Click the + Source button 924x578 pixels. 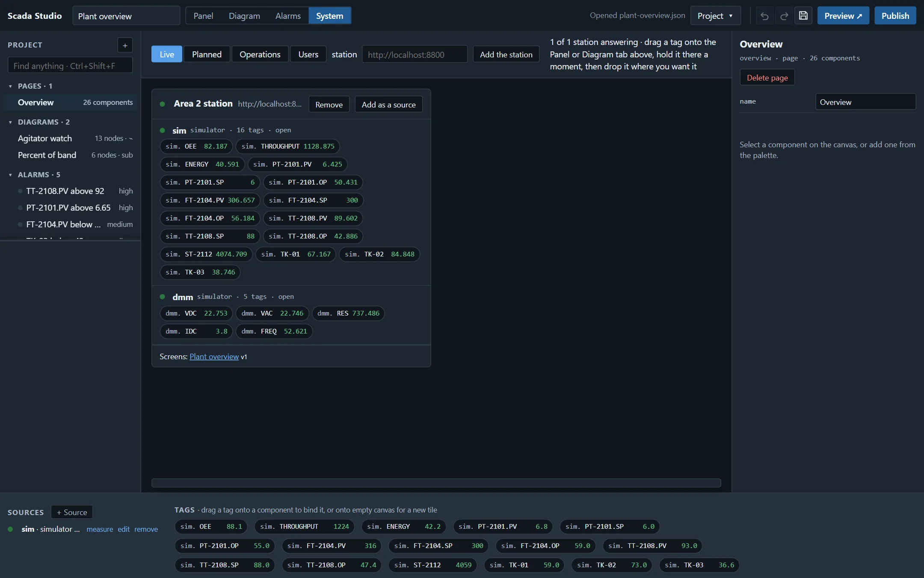coord(72,512)
